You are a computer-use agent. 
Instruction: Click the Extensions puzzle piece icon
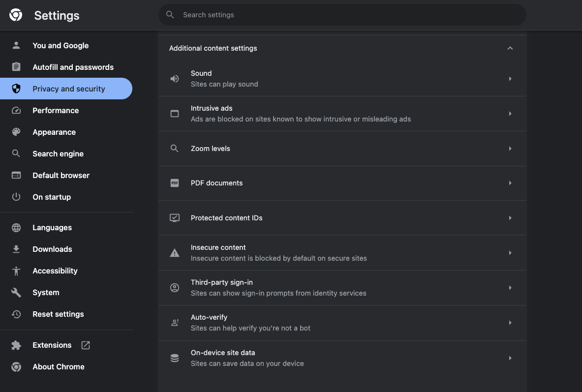(x=16, y=345)
